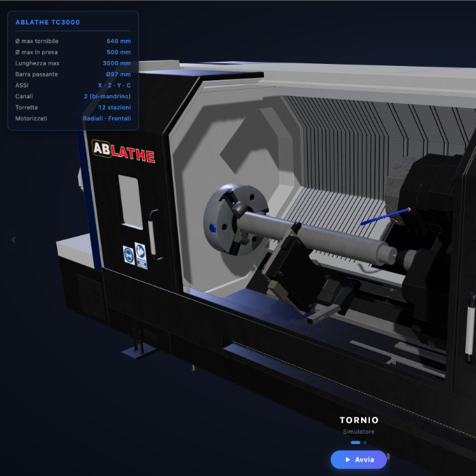Click the 'ASSI' label

click(22, 85)
